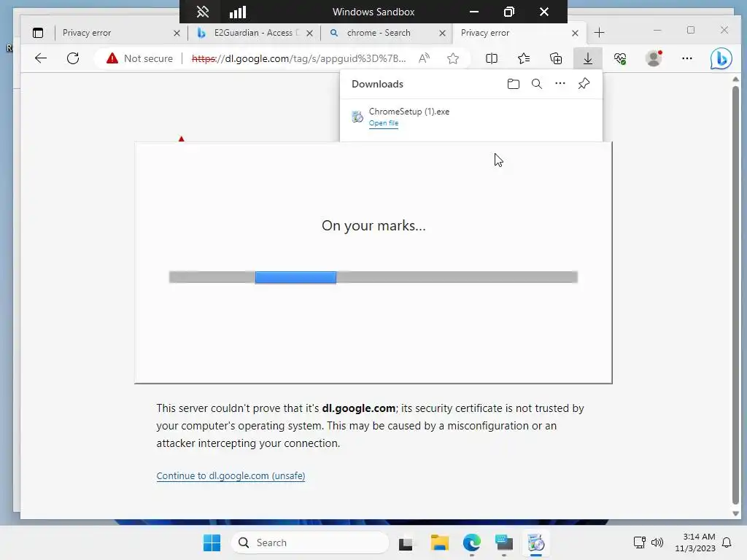Select the active Privacy error tab
Image resolution: width=747 pixels, height=560 pixels.
click(x=514, y=33)
